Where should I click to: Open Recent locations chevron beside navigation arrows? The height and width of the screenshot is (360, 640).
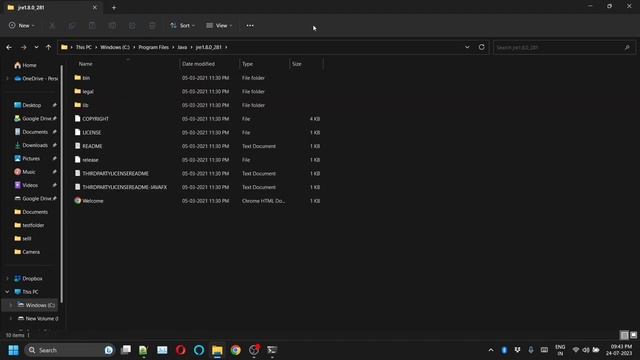(36, 47)
